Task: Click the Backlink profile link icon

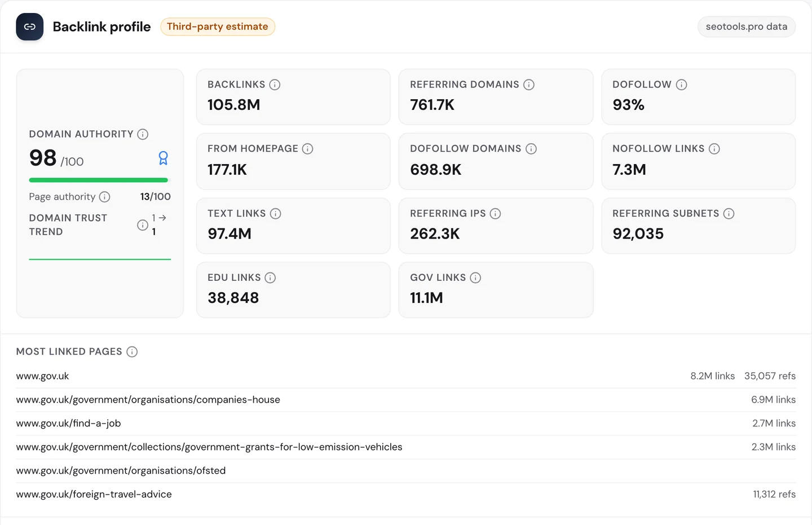Action: click(30, 27)
